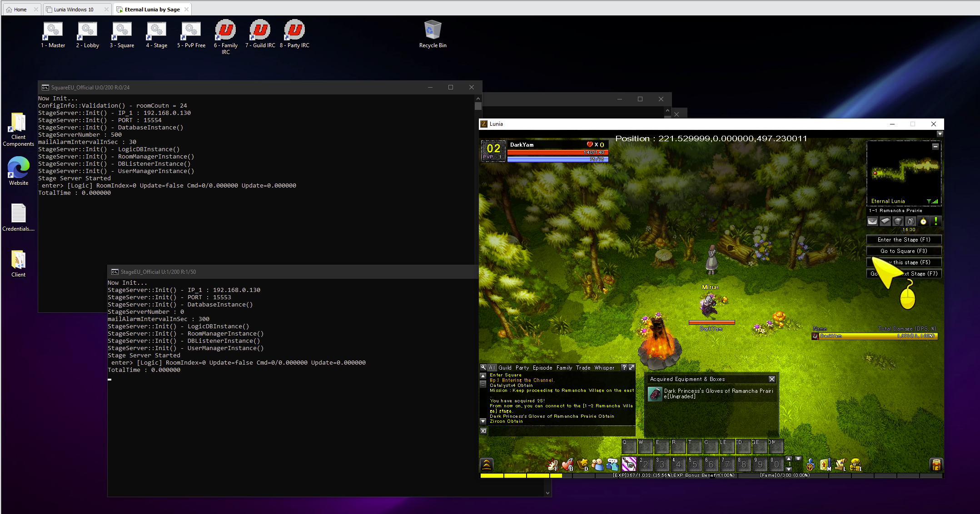Open the box package icon under the minimap
This screenshot has height=514, width=980.
point(898,221)
